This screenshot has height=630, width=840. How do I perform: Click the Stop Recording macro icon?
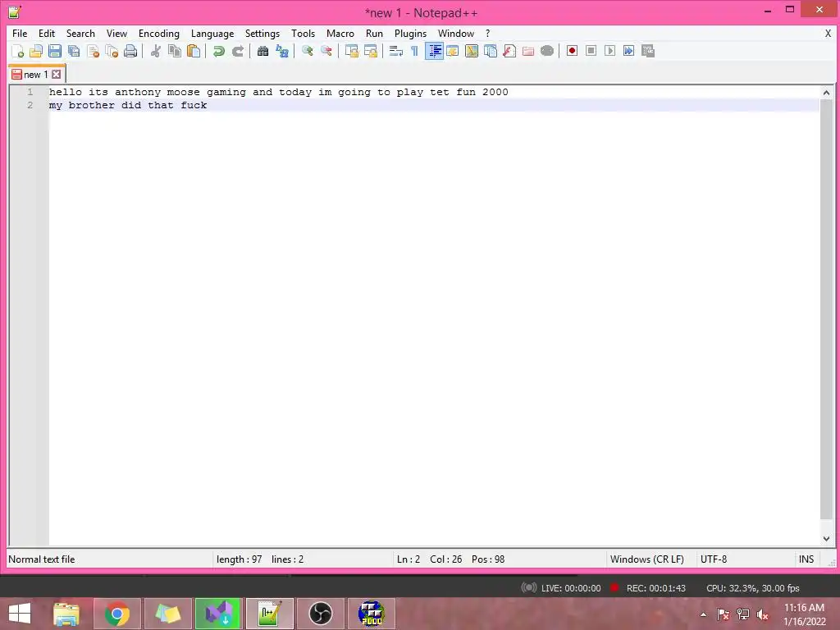pos(591,51)
